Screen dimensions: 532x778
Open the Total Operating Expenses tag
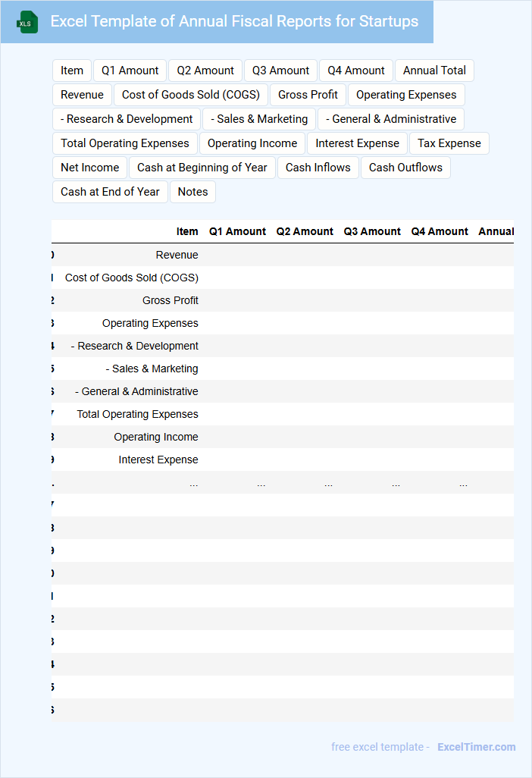[125, 143]
